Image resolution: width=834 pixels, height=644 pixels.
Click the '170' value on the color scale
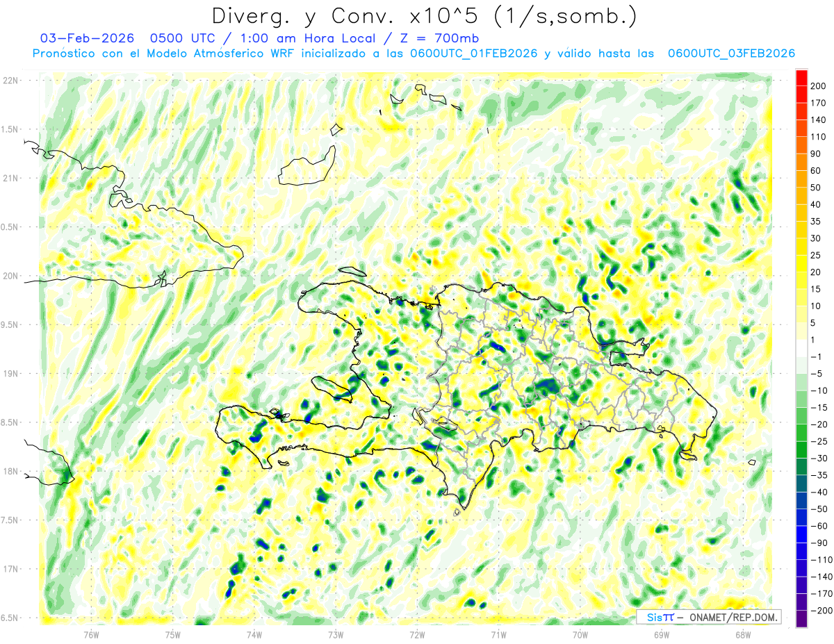click(817, 103)
